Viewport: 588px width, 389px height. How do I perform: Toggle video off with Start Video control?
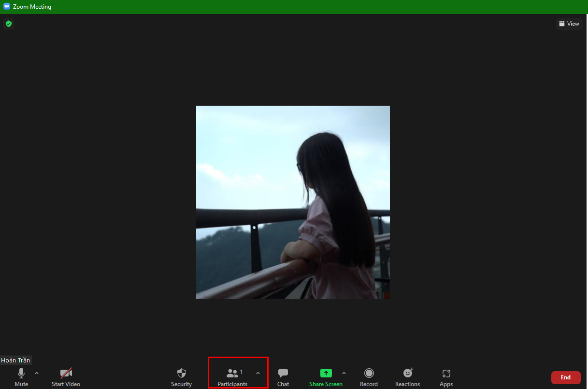pos(66,376)
